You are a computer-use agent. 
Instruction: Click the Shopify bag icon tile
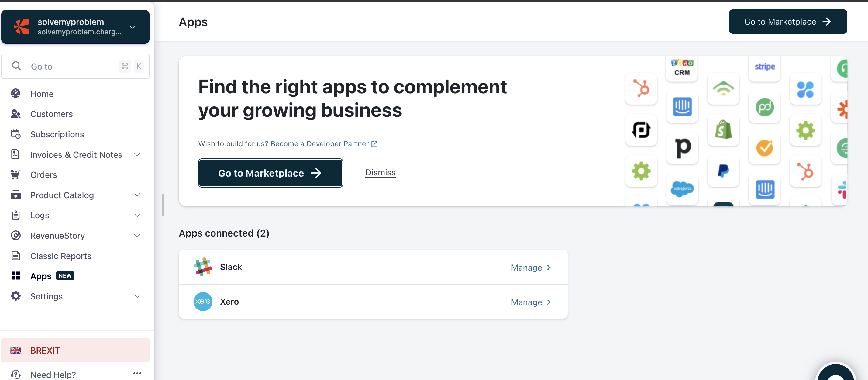coord(723,130)
